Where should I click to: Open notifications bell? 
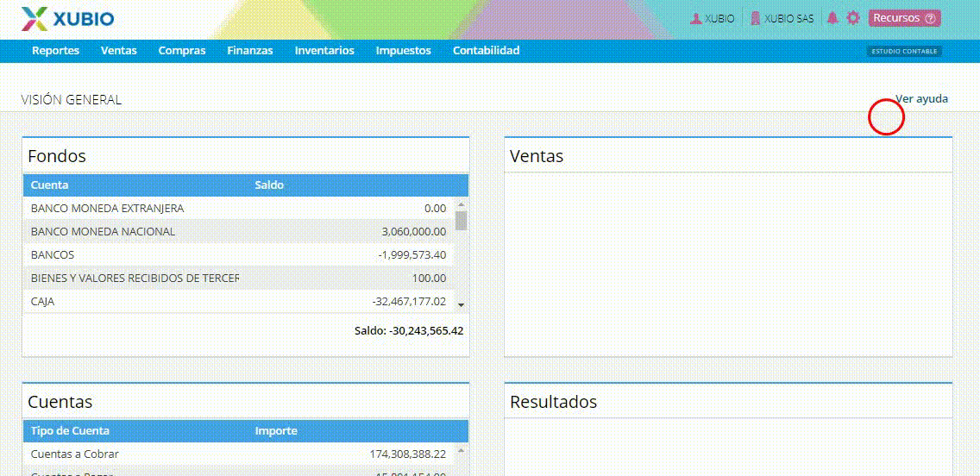pos(832,18)
